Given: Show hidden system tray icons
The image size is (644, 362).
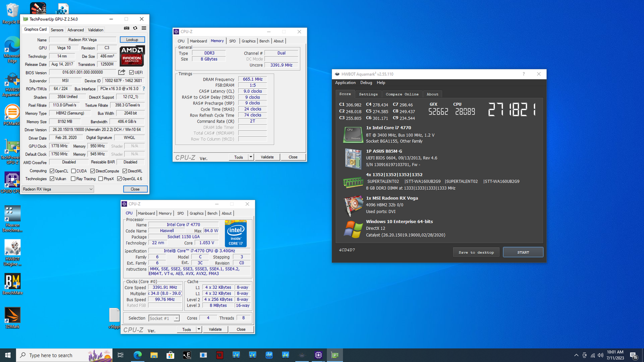Looking at the screenshot, I should (x=576, y=355).
